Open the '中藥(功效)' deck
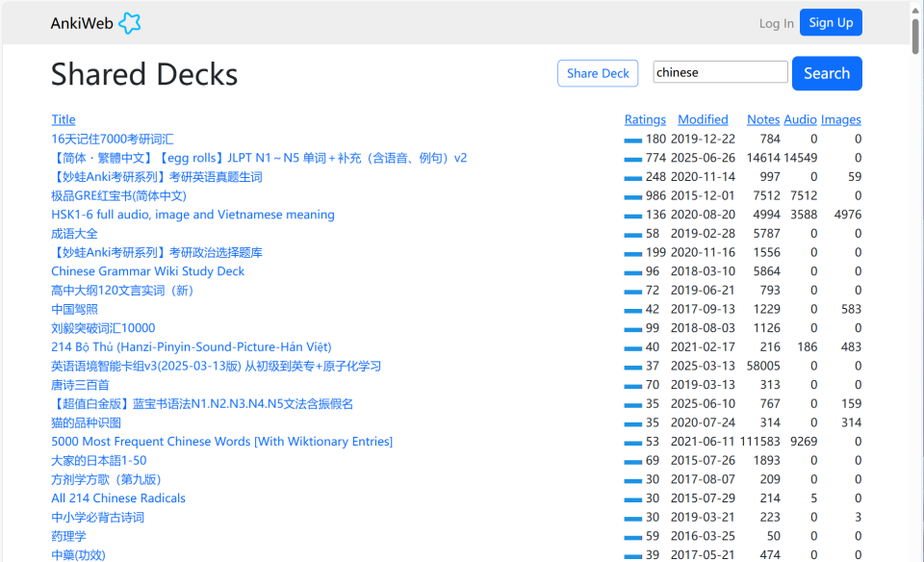This screenshot has height=562, width=924. [78, 554]
